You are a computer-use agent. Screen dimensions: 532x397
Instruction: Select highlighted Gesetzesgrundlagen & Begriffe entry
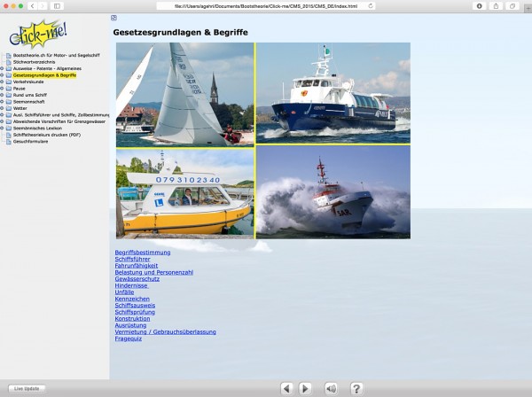pyautogui.click(x=44, y=75)
